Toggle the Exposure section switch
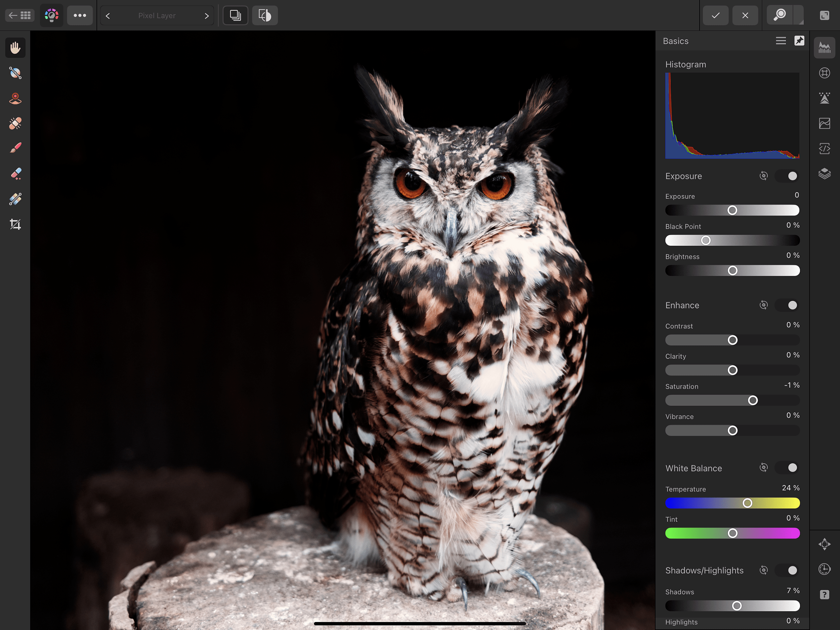This screenshot has height=630, width=840. 788,176
